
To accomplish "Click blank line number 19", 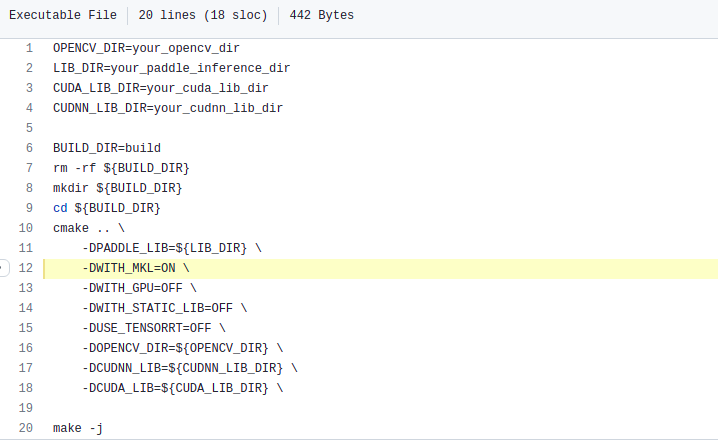I will click(26, 408).
